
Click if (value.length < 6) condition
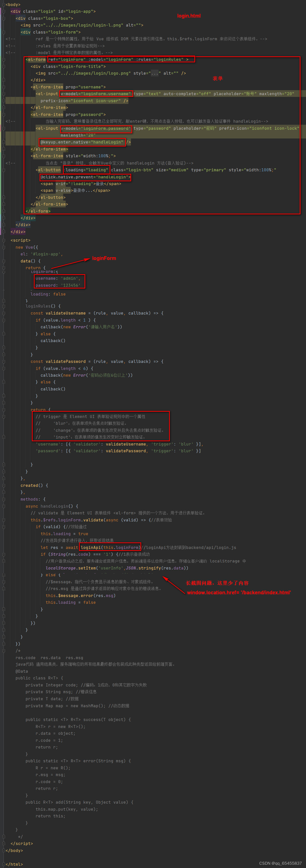pos(64,369)
